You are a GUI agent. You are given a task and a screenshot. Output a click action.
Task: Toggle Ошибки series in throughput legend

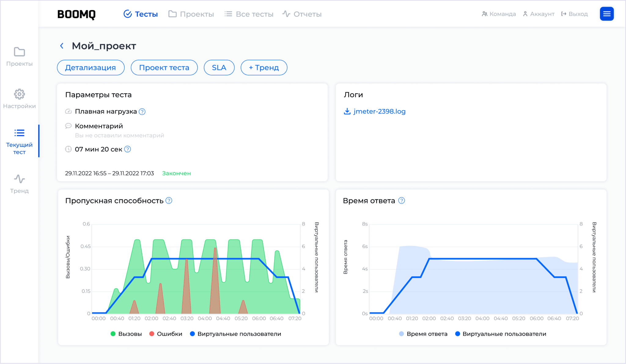click(x=166, y=334)
